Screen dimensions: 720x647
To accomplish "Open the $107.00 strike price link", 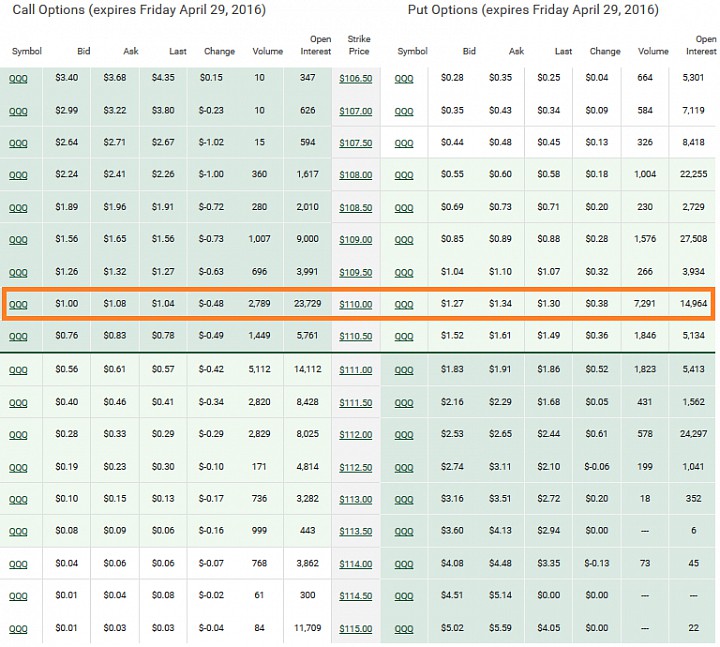I will (355, 111).
